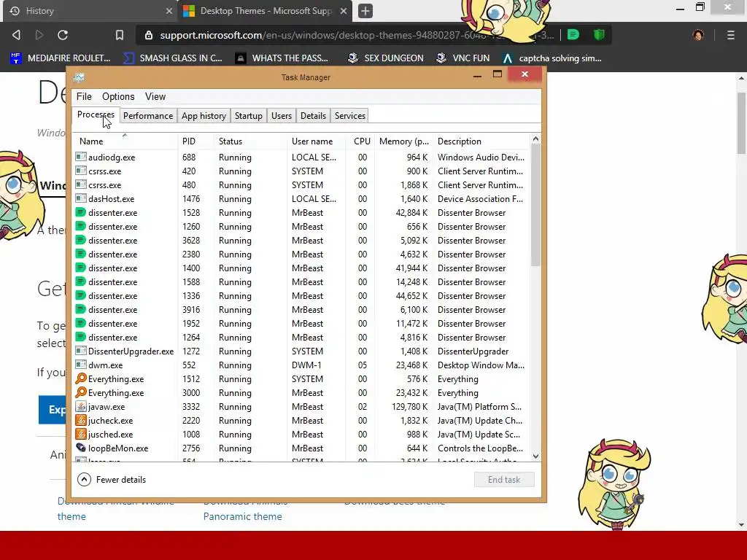Open the SMASH GLASS IN C... bookmark

tap(173, 58)
